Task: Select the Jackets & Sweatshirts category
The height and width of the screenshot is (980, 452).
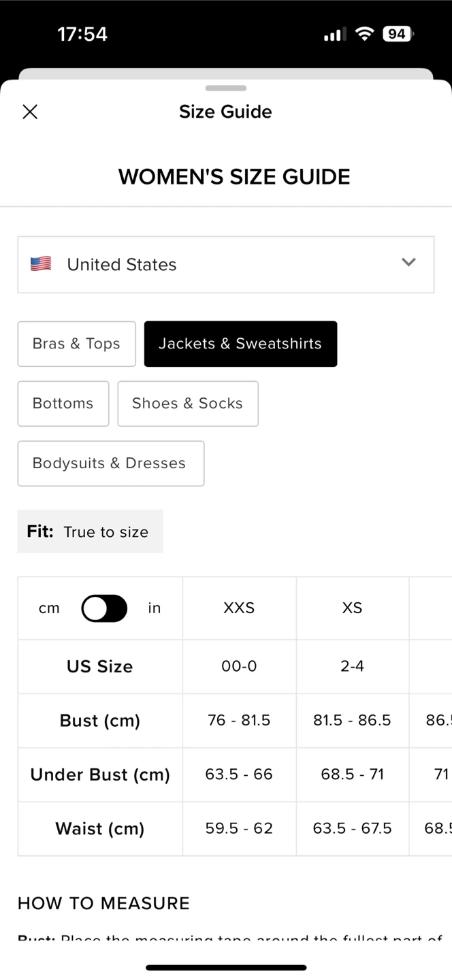Action: pyautogui.click(x=240, y=344)
